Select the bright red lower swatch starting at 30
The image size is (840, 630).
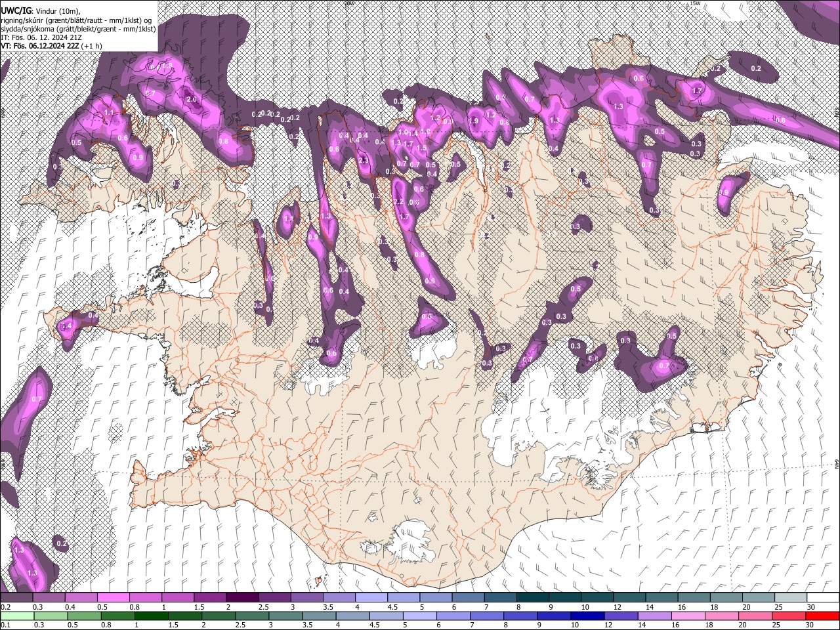pyautogui.click(x=823, y=616)
